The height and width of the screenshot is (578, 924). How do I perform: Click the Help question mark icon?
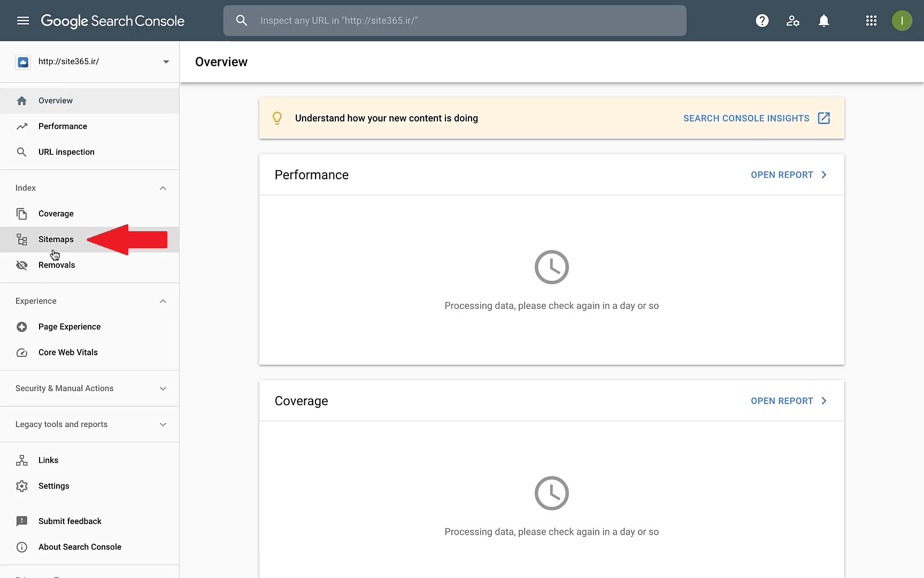762,21
